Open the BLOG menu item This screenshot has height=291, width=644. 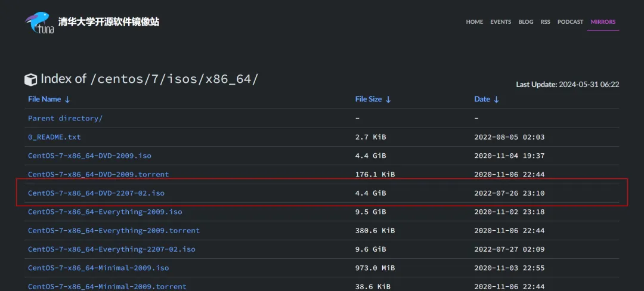(526, 21)
